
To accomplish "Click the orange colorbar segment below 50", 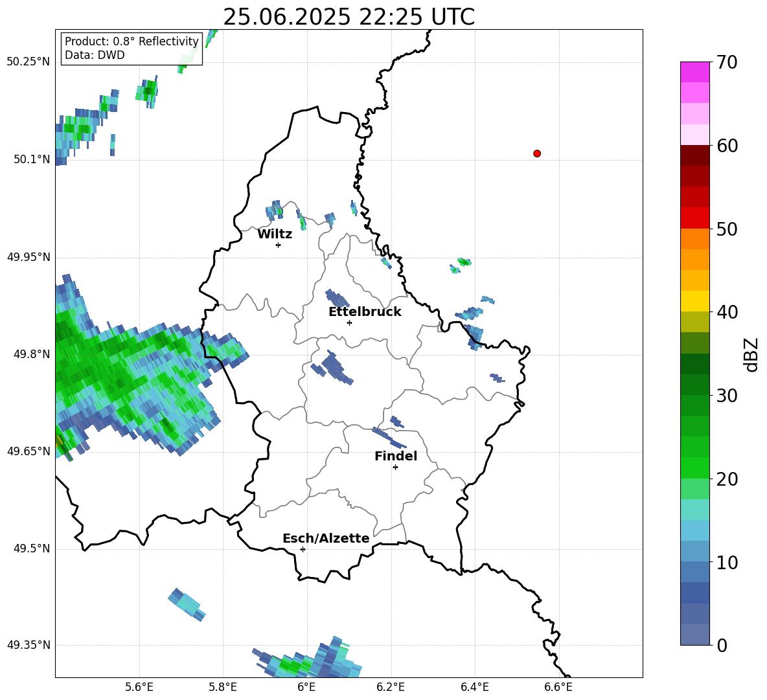I will point(694,239).
